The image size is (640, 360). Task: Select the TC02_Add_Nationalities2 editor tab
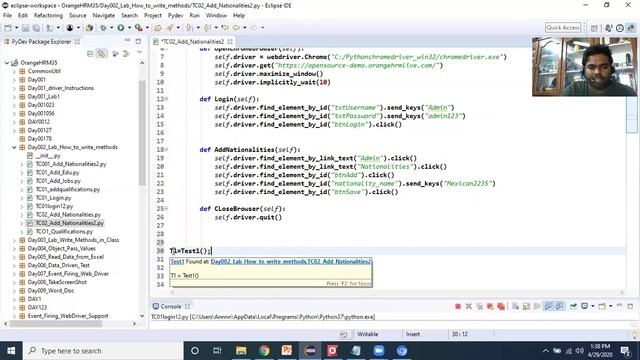coord(193,42)
